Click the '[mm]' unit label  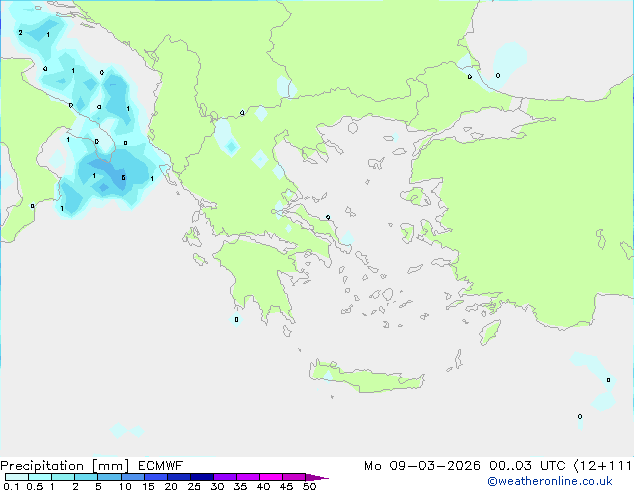[110, 466]
